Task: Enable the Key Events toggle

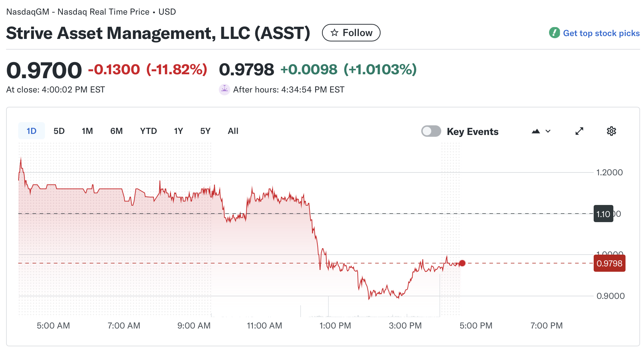Action: click(x=431, y=131)
